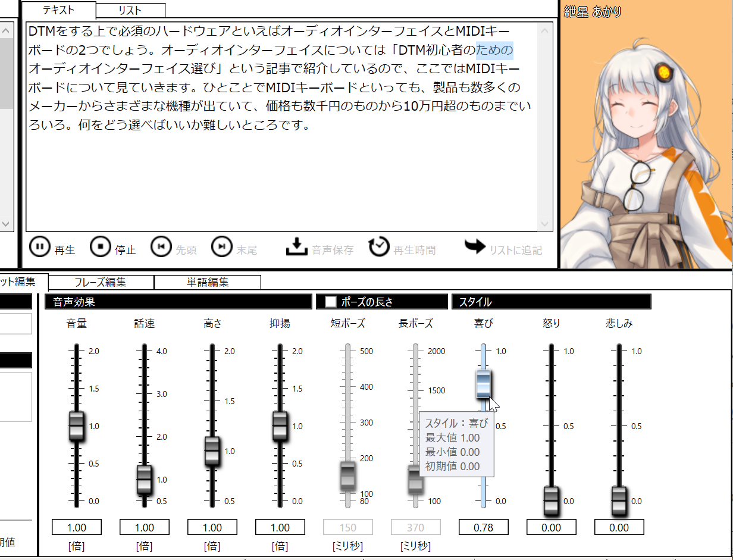Click the 怒り value field

[x=552, y=527]
